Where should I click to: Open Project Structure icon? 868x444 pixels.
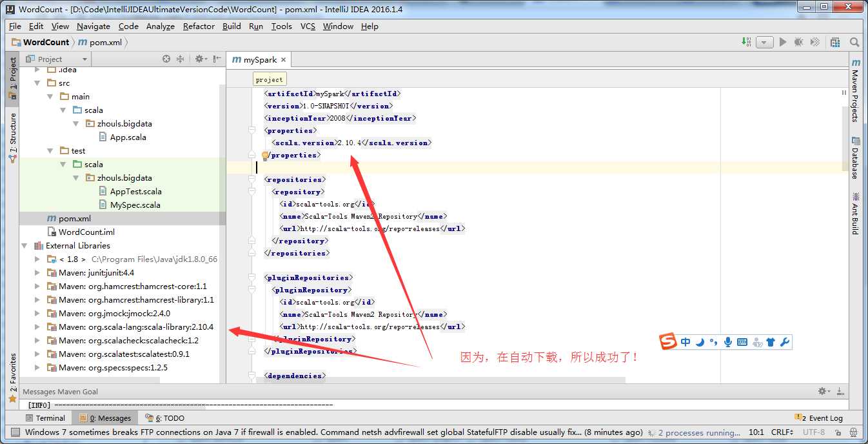835,42
